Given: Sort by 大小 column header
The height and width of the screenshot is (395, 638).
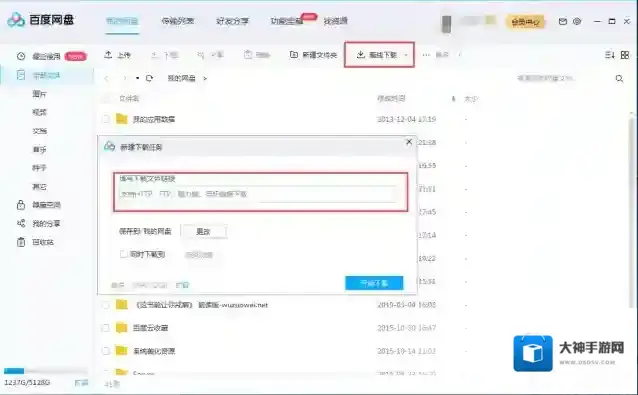Looking at the screenshot, I should pyautogui.click(x=471, y=99).
